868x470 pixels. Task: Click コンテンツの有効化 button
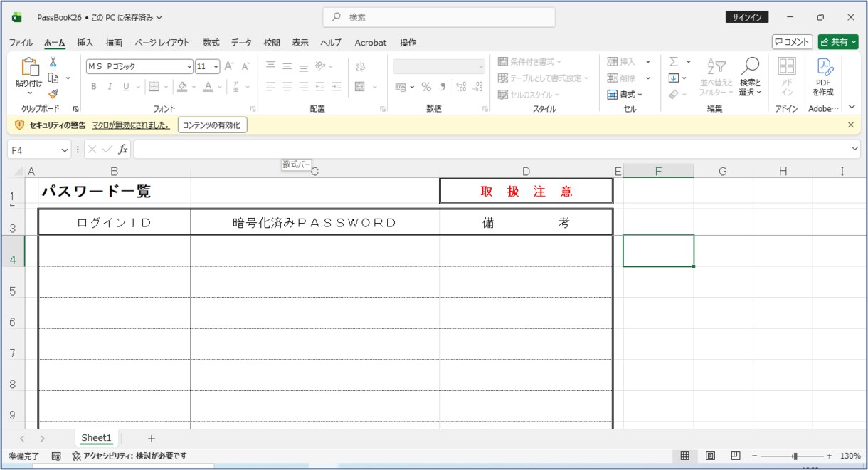click(212, 125)
